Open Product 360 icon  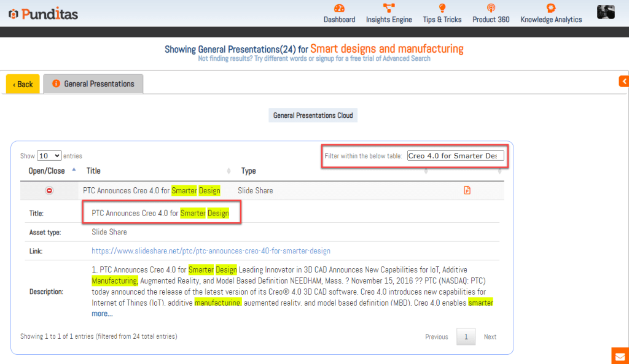pos(491,9)
